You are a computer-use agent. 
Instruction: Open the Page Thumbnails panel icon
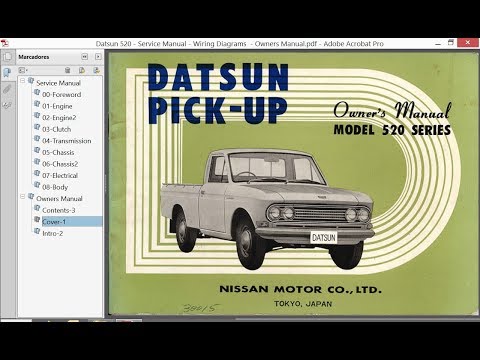pos(7,57)
